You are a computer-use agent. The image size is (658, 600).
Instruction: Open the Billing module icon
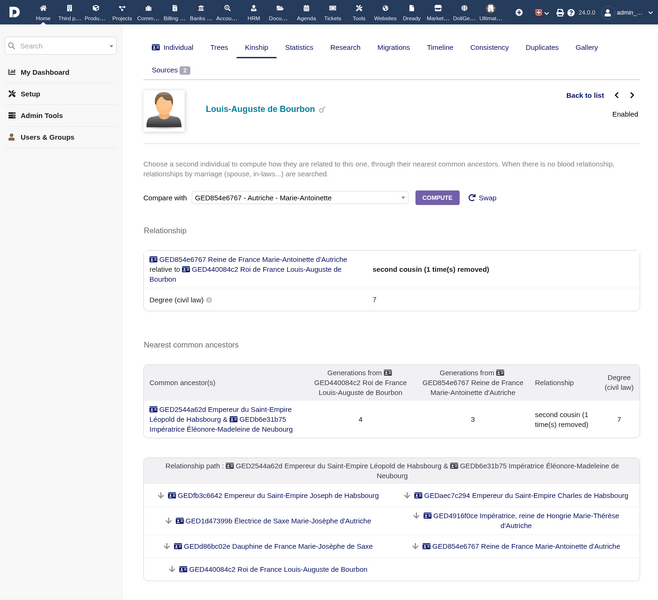coord(175,8)
